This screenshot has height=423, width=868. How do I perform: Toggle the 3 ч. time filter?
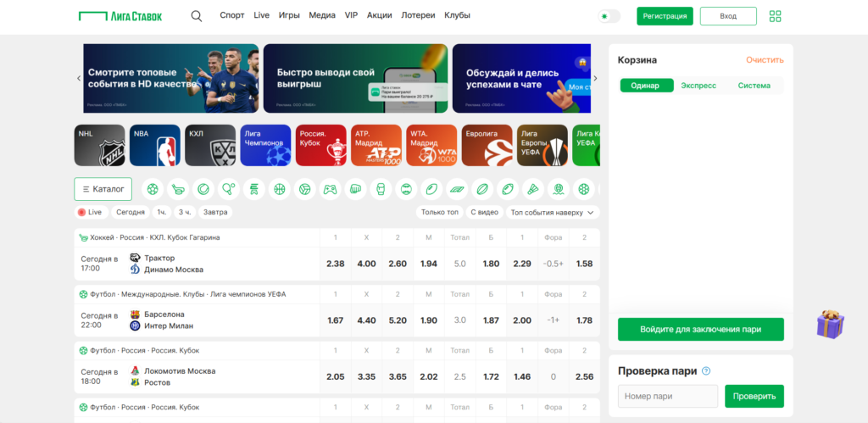pyautogui.click(x=185, y=212)
